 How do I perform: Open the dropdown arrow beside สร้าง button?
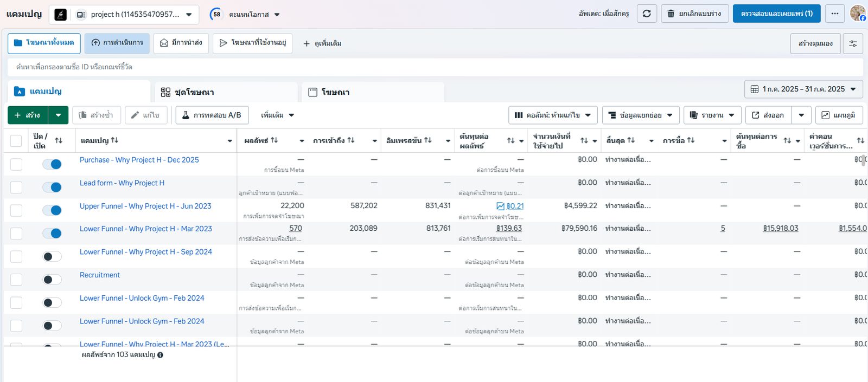click(x=58, y=115)
